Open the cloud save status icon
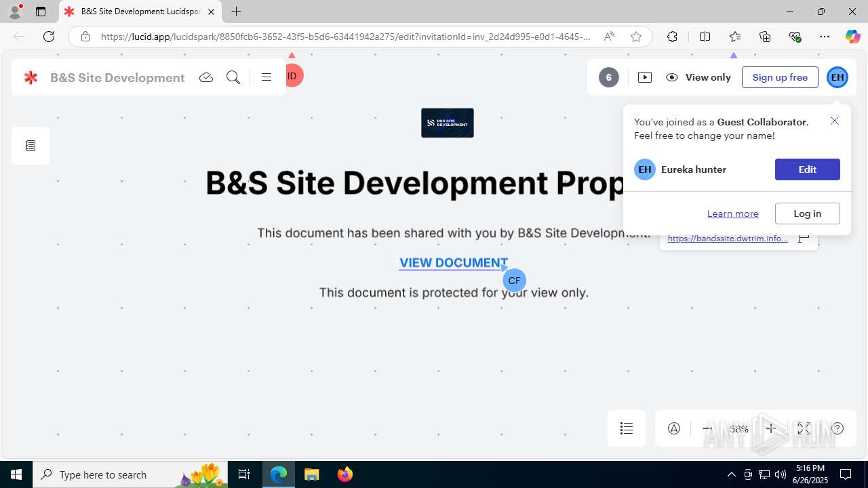The width and height of the screenshot is (868, 488). [206, 77]
